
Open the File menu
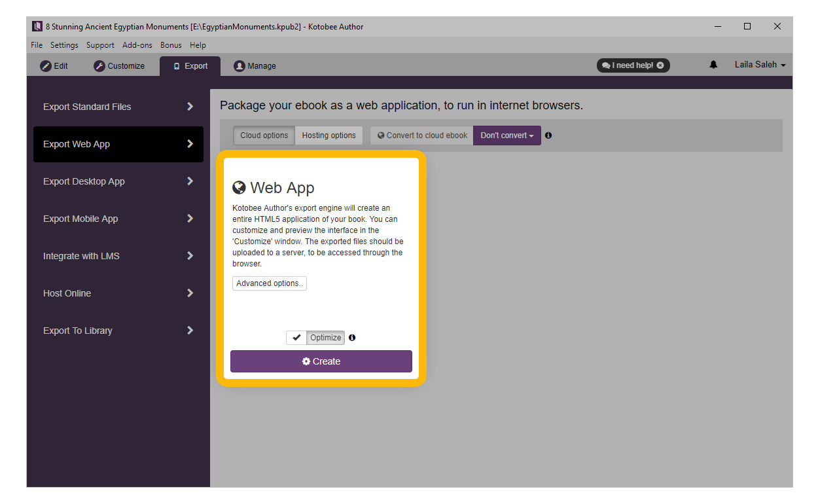pyautogui.click(x=37, y=45)
